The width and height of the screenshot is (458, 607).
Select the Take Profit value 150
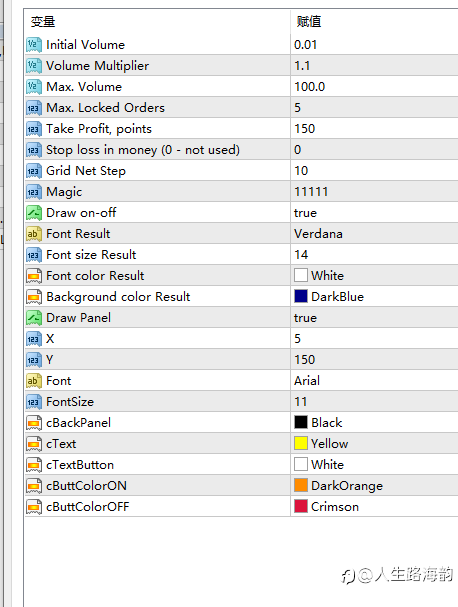pyautogui.click(x=305, y=129)
